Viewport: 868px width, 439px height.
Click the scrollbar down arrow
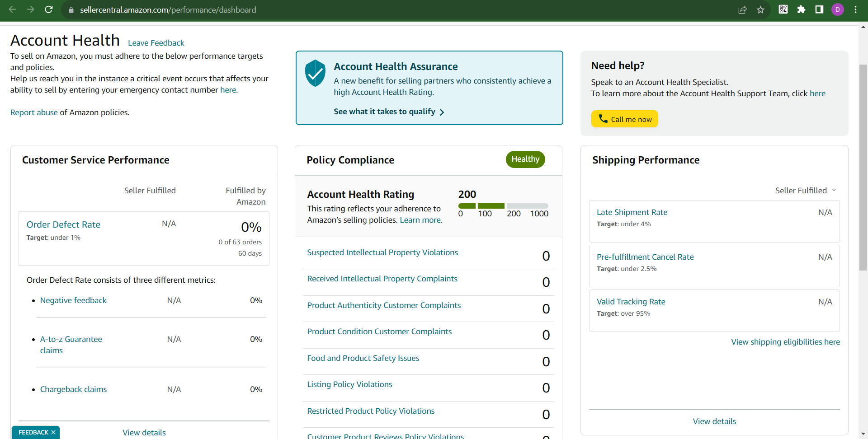tap(863, 434)
